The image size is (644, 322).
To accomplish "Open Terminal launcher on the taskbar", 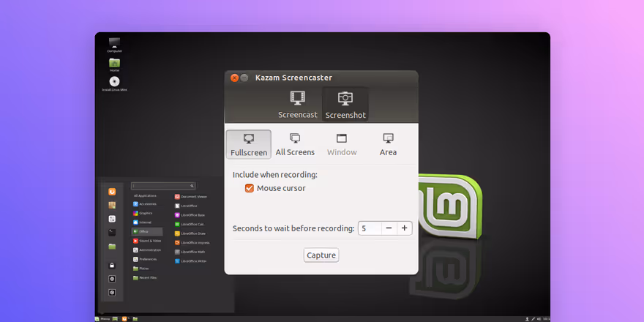I will tap(129, 319).
